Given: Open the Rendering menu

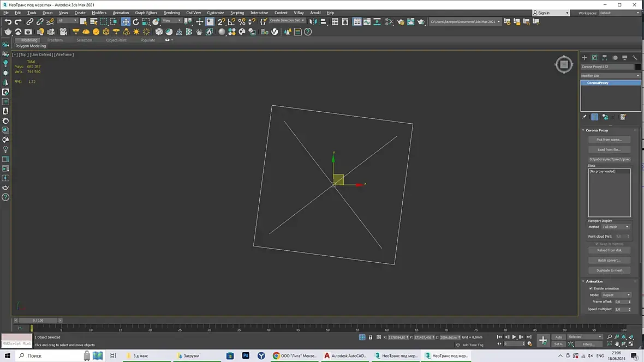Looking at the screenshot, I should (171, 13).
